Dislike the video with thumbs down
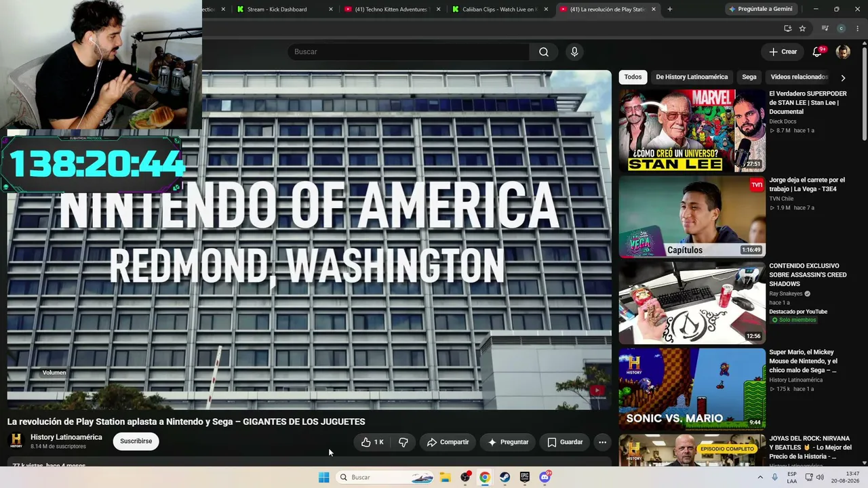Image resolution: width=868 pixels, height=488 pixels. (x=403, y=442)
